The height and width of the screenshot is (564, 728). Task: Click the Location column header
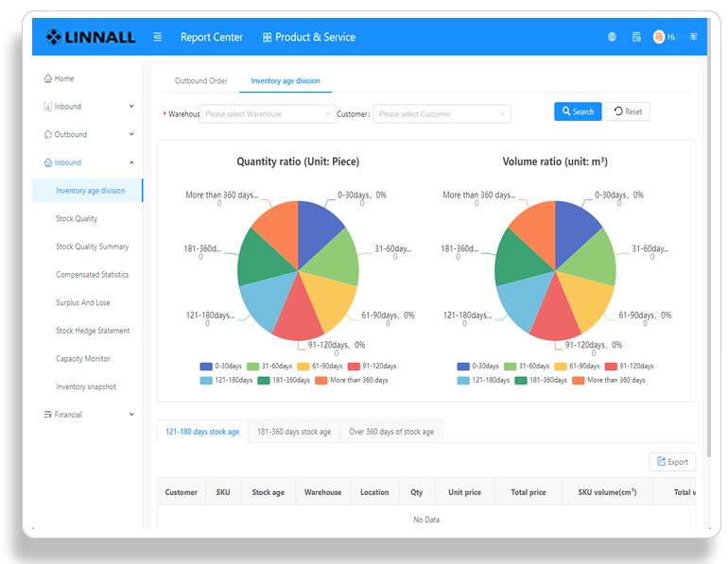click(374, 492)
